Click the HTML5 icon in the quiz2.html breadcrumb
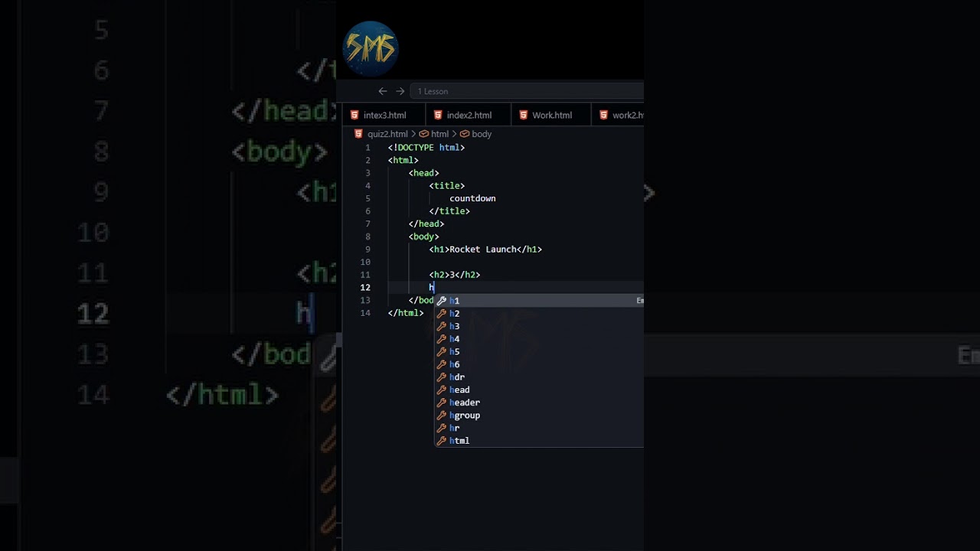The image size is (980, 551). pos(358,134)
